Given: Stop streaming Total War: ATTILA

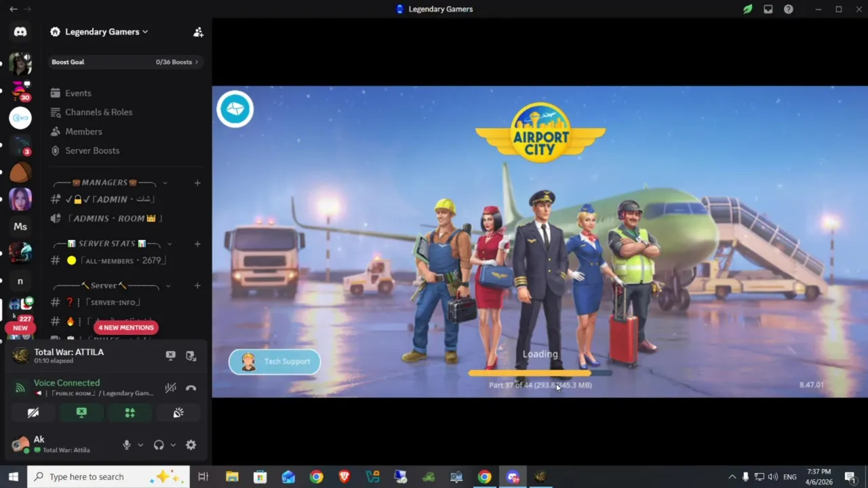Looking at the screenshot, I should 171,356.
